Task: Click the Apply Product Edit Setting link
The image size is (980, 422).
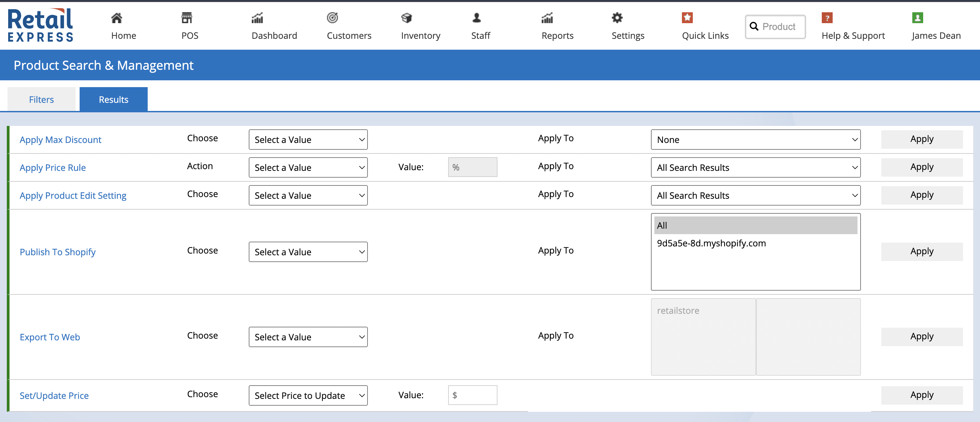Action: [73, 195]
